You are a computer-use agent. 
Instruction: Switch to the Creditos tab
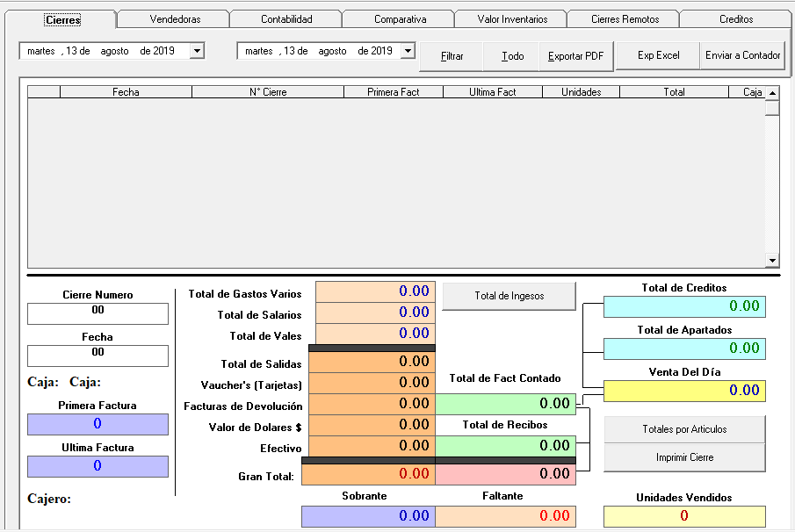[x=735, y=19]
